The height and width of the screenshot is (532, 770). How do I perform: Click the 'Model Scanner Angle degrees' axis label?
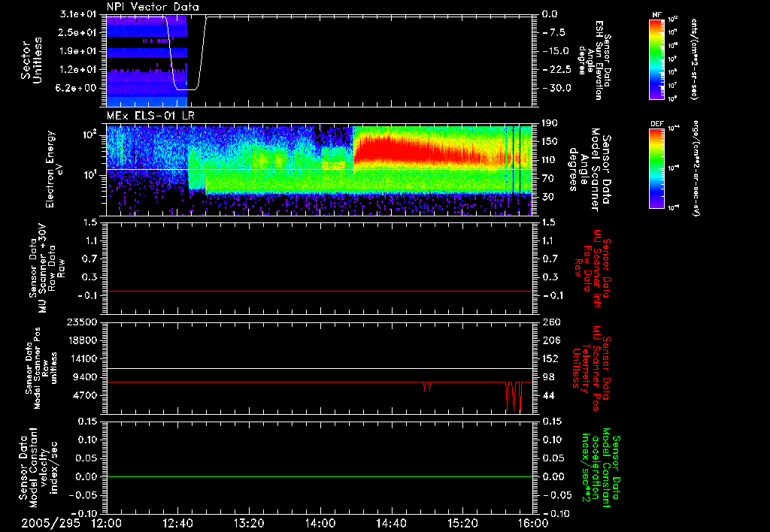590,170
